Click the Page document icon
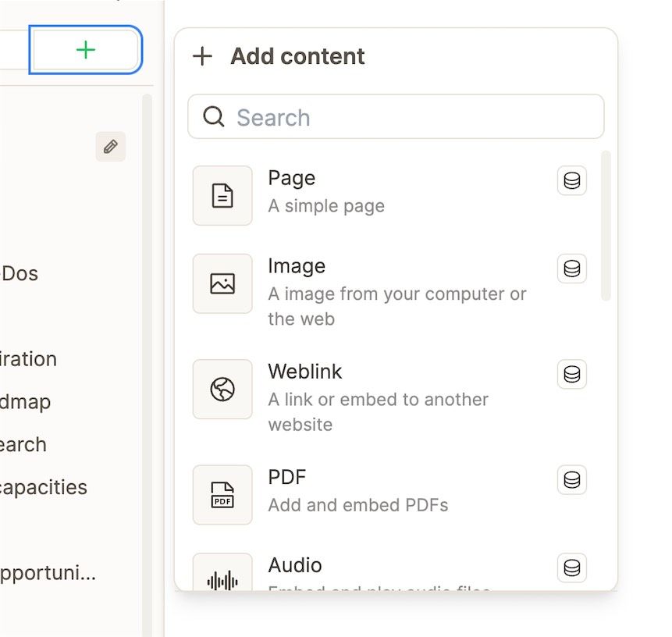 [x=222, y=195]
